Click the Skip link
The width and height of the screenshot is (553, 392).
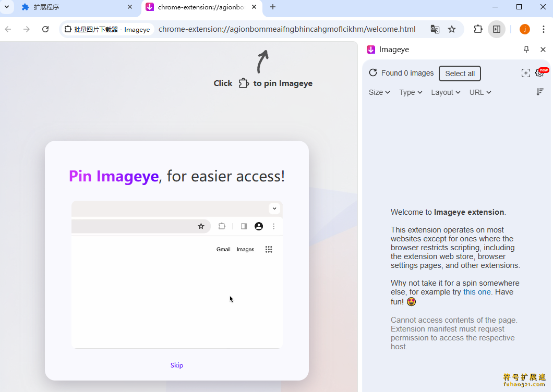177,365
